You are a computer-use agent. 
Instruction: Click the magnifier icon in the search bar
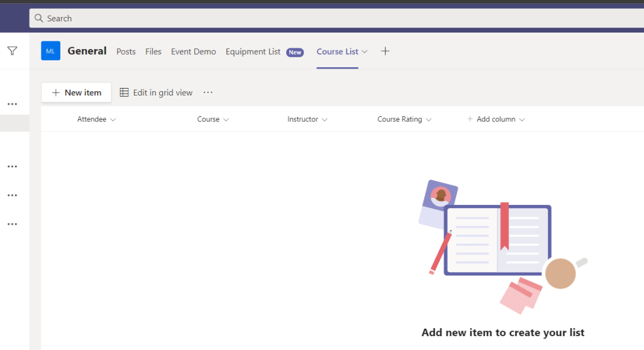tap(39, 18)
